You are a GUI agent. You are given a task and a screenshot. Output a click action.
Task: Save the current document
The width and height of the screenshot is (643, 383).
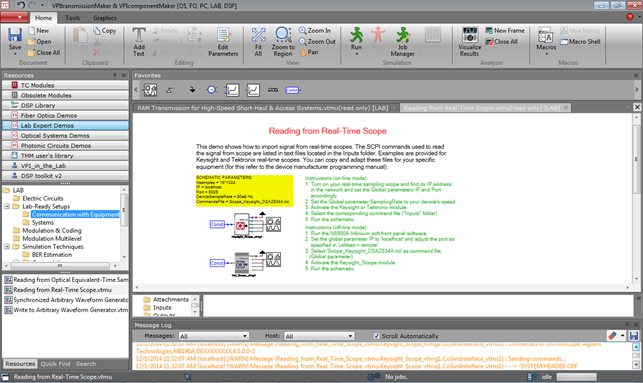pos(15,41)
